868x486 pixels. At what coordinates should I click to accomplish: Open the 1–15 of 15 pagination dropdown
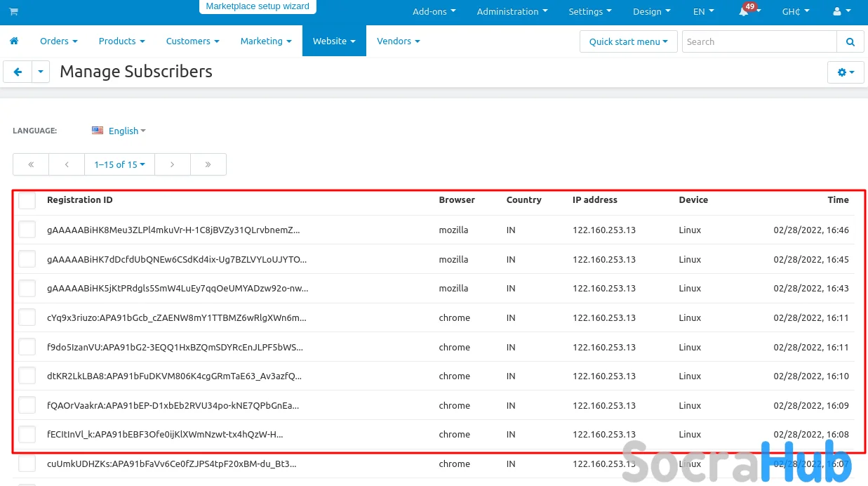pos(119,164)
